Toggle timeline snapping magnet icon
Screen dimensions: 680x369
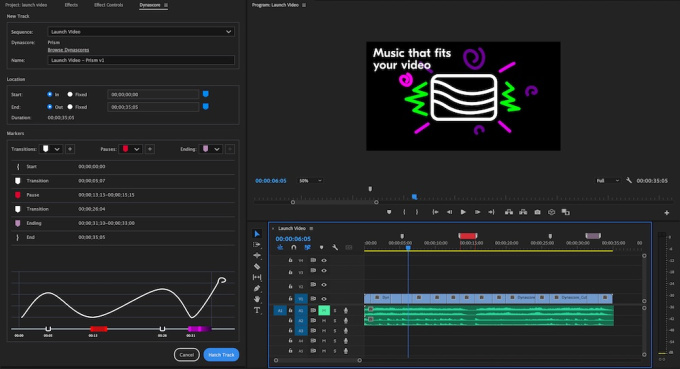294,247
